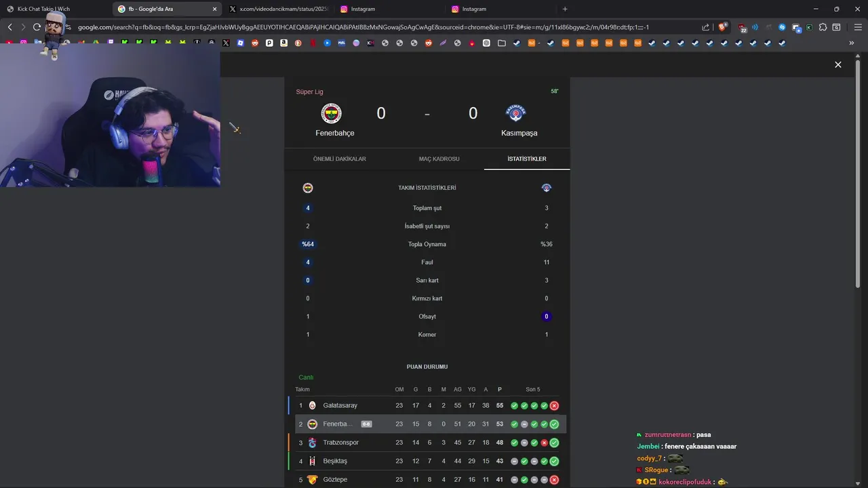Image resolution: width=868 pixels, height=488 pixels.
Task: Click the Göztepe logo in standings
Action: (x=313, y=479)
